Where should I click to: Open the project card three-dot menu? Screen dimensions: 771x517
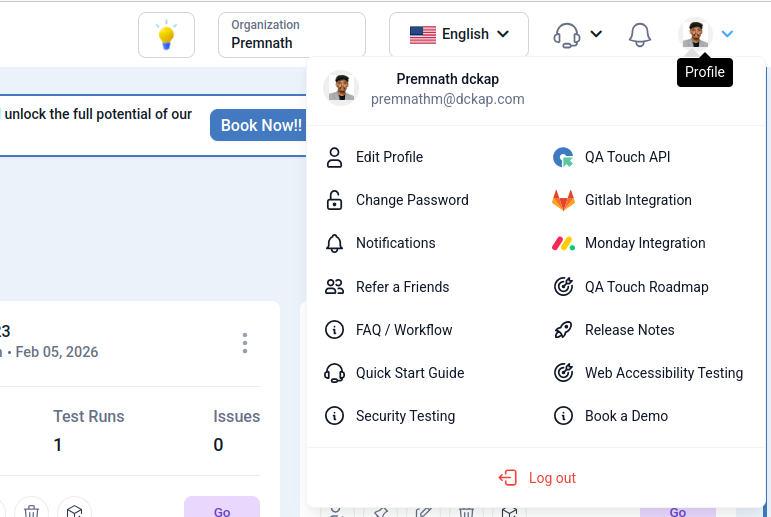pyautogui.click(x=245, y=343)
